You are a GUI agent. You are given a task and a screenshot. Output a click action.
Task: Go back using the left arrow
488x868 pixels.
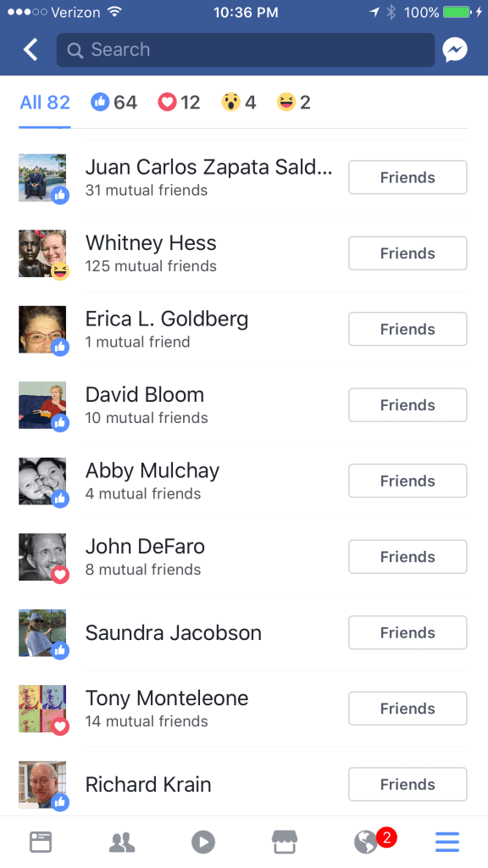[30, 50]
